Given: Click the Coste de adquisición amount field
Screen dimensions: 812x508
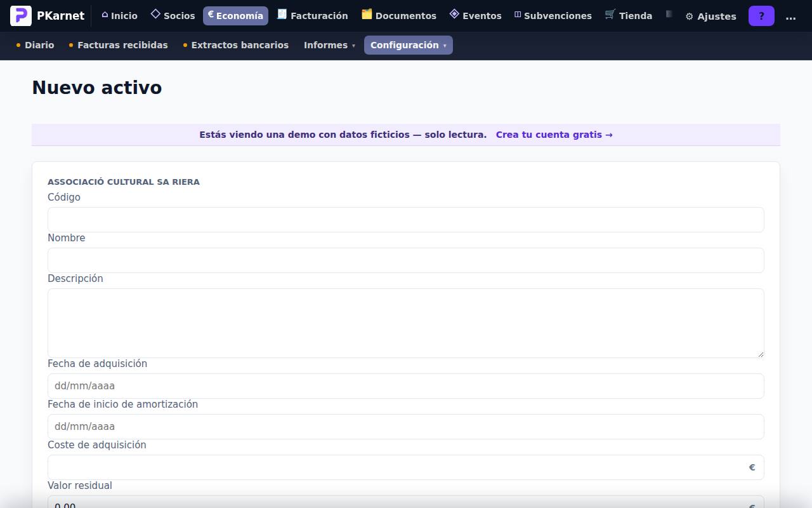Looking at the screenshot, I should (x=406, y=467).
